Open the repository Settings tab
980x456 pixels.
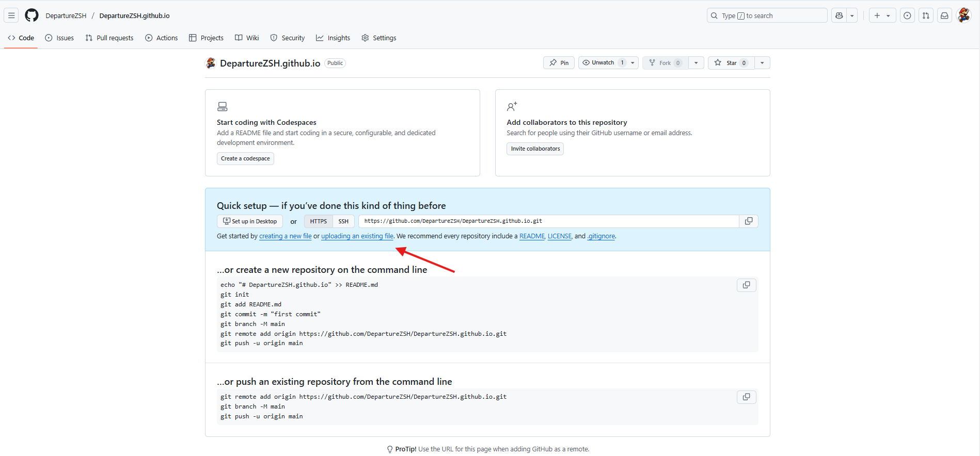pos(379,38)
